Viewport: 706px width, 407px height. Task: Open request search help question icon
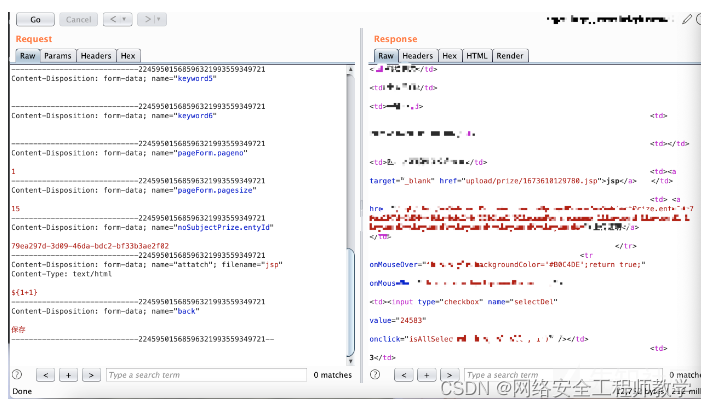[17, 375]
